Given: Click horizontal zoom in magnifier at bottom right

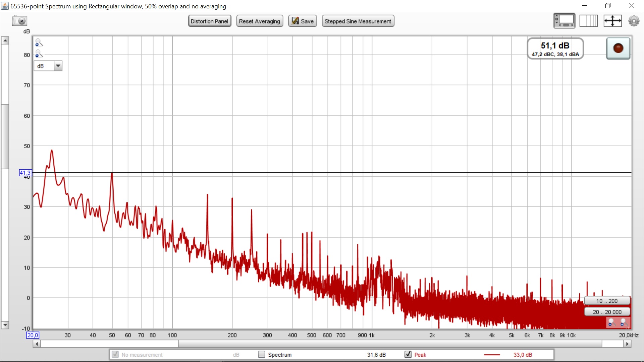Looking at the screenshot, I should 624,322.
